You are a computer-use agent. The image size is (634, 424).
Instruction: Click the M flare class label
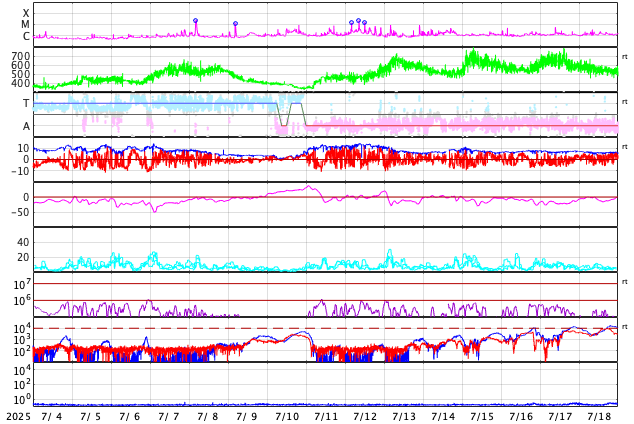(x=26, y=25)
